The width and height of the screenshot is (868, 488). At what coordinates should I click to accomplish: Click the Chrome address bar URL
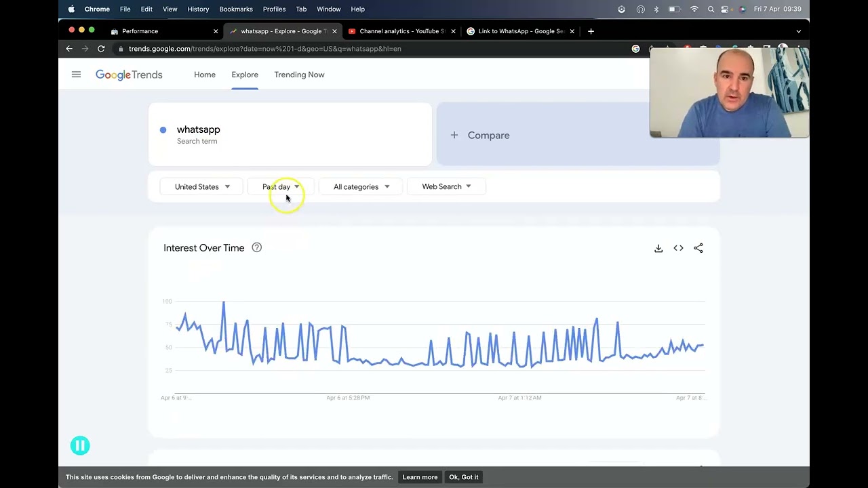(x=265, y=49)
